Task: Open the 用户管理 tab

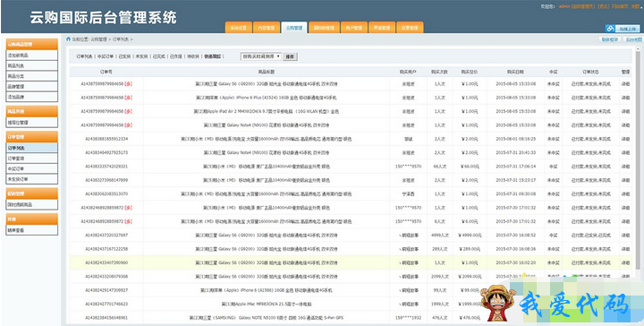Action: (353, 28)
